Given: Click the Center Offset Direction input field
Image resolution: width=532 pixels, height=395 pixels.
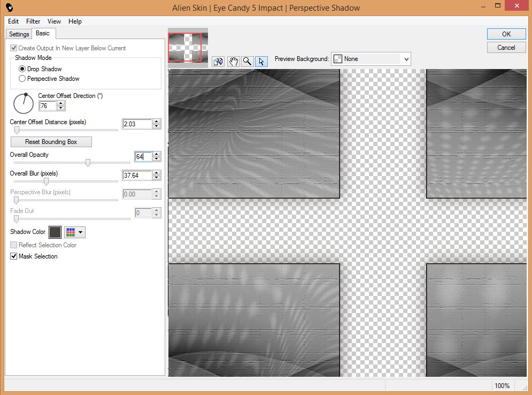Looking at the screenshot, I should [48, 106].
